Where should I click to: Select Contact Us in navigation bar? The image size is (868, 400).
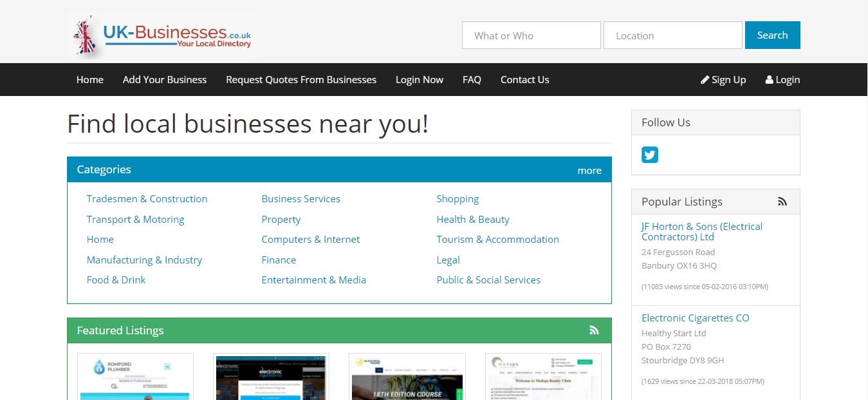click(x=524, y=80)
